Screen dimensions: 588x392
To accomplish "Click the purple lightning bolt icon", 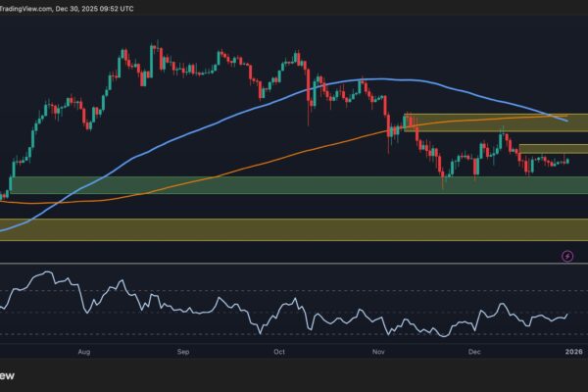I will point(566,256).
